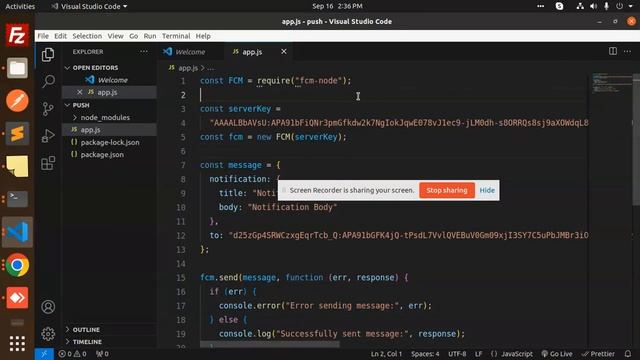Expand the node_modules folder

(105, 118)
